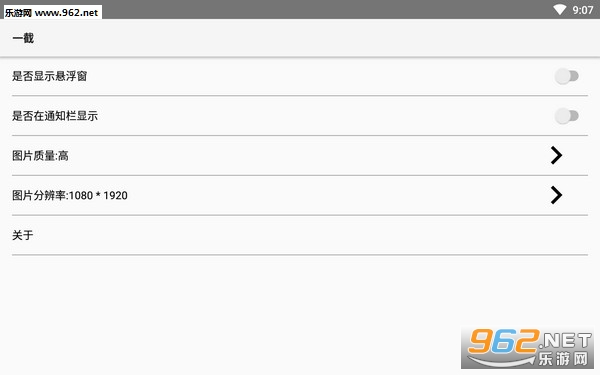Image resolution: width=600 pixels, height=375 pixels.
Task: Click the 乐游网 www.962.net watermark text
Action: [53, 13]
